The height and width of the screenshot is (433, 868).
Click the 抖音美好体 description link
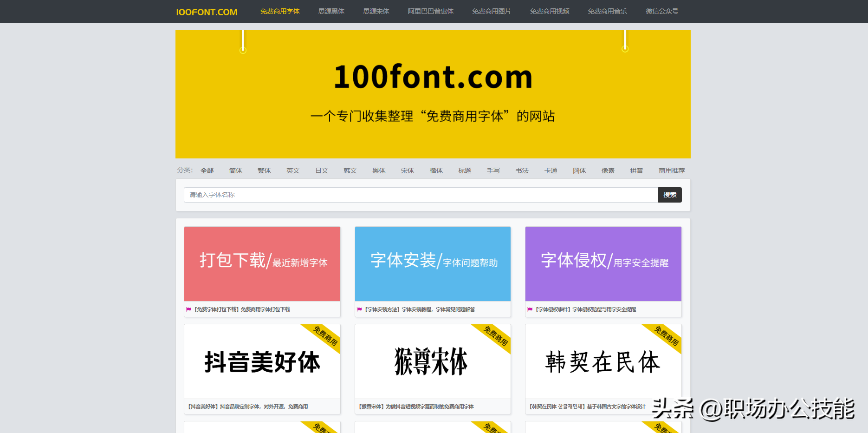pos(248,407)
